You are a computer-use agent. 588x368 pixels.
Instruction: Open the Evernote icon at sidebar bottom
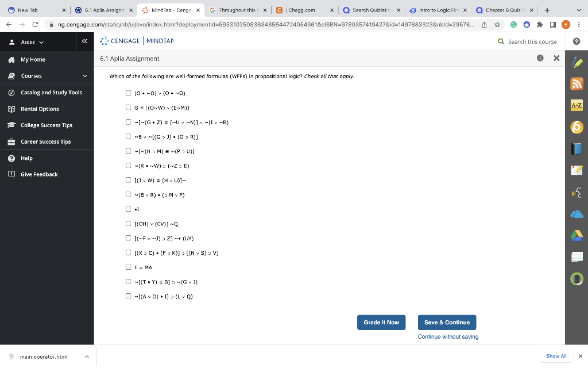pyautogui.click(x=577, y=279)
